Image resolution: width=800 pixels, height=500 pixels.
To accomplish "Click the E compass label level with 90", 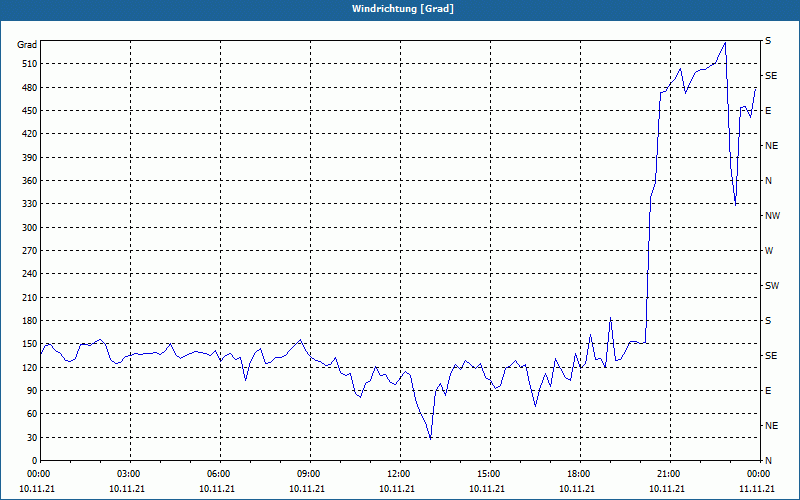I will click(768, 391).
